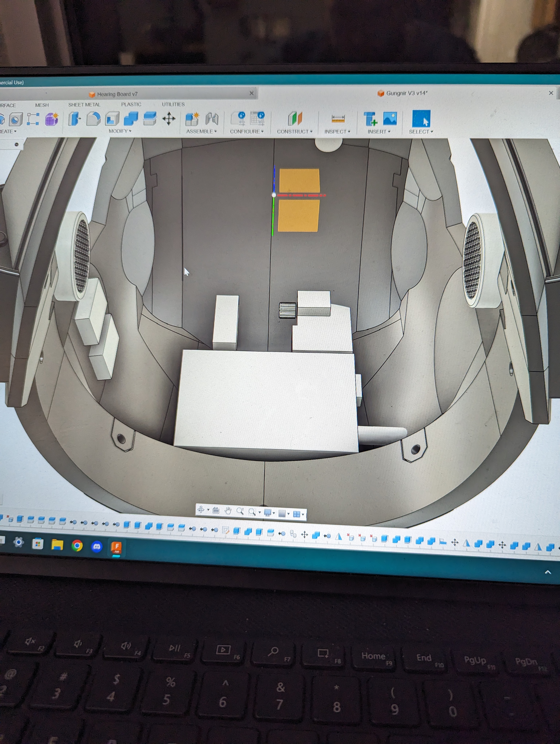560x744 pixels.
Task: Switch to the PLASTIC tab
Action: [131, 104]
